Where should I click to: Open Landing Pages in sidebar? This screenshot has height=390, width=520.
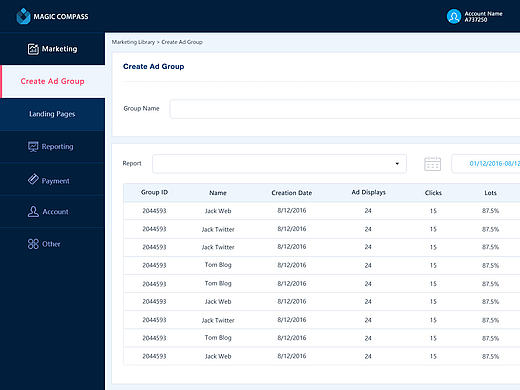[52, 114]
